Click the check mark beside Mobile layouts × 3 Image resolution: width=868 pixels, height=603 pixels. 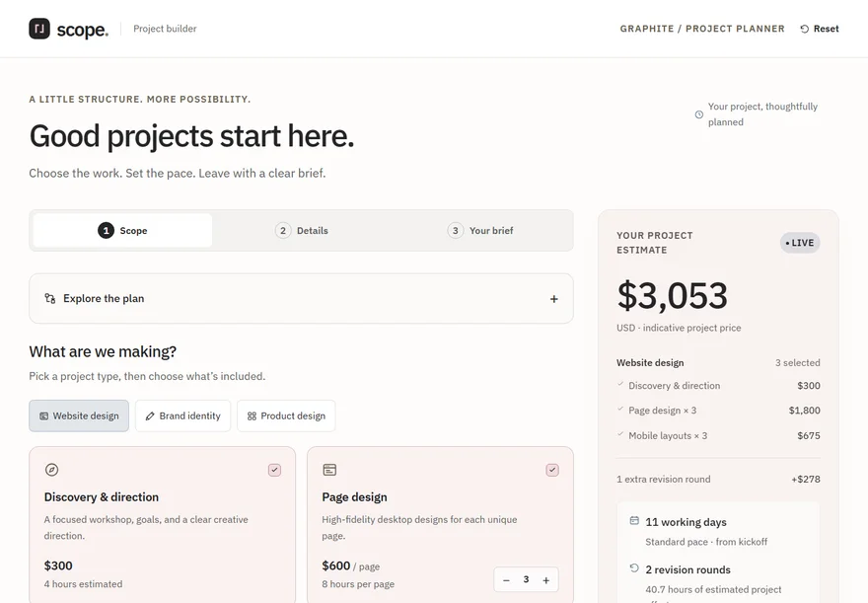pyautogui.click(x=620, y=434)
